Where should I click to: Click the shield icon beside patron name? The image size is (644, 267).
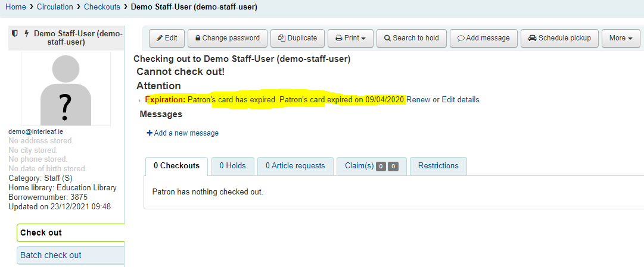coord(15,33)
